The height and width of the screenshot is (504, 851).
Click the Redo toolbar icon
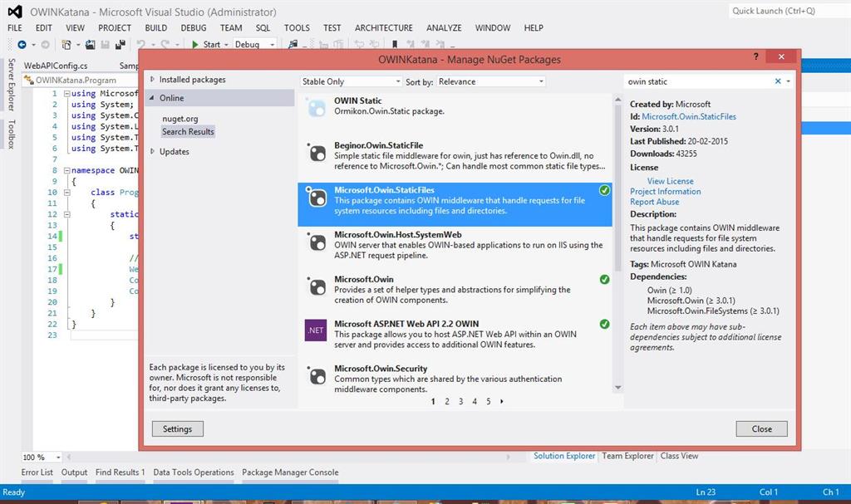(165, 45)
